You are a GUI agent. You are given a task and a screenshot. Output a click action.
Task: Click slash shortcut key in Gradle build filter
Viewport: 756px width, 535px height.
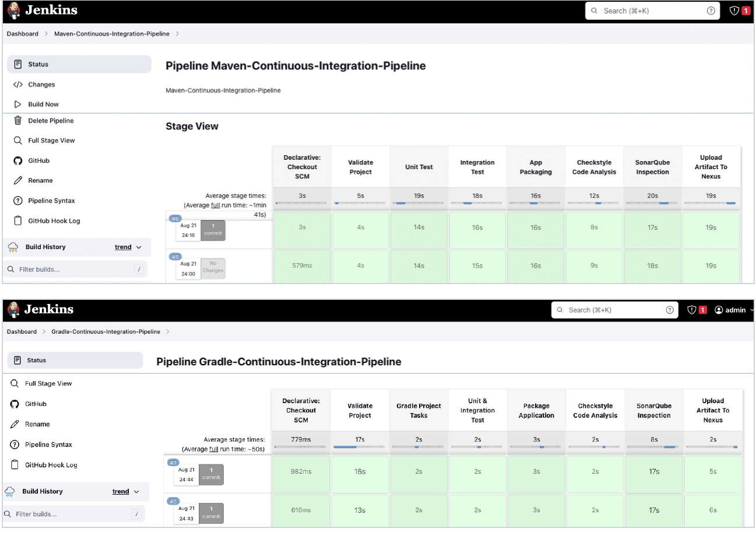136,514
